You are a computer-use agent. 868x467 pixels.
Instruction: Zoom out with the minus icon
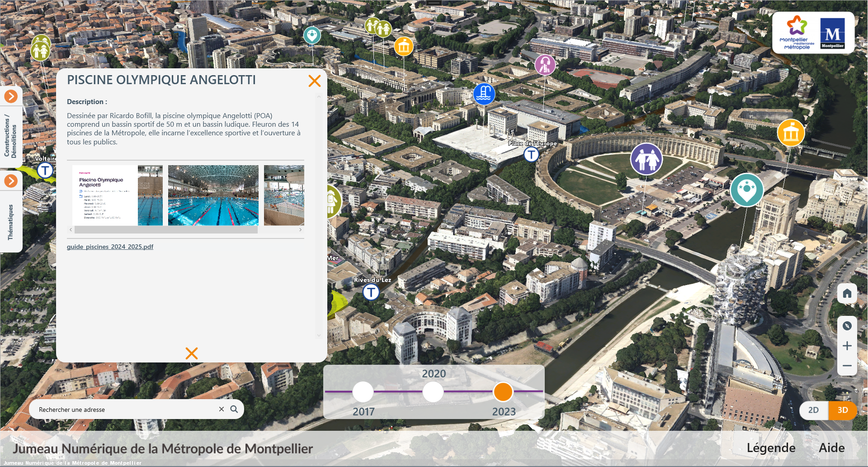(847, 366)
